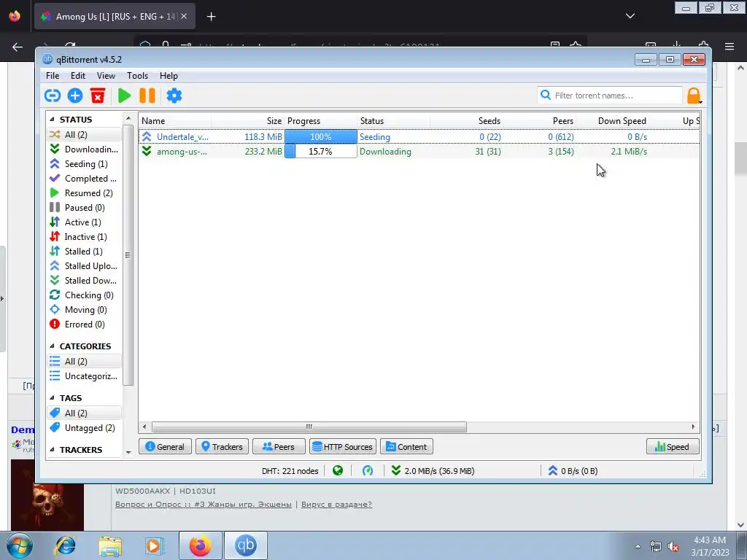Select All (2) under TAGS
747x560 pixels.
pyautogui.click(x=84, y=413)
